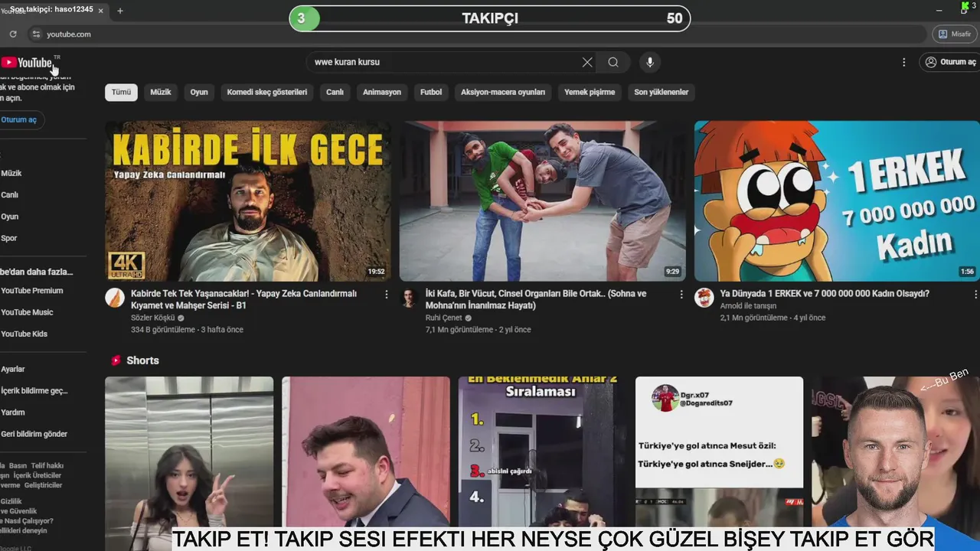Open the Ruhi Çenet channel avatar

point(409,298)
